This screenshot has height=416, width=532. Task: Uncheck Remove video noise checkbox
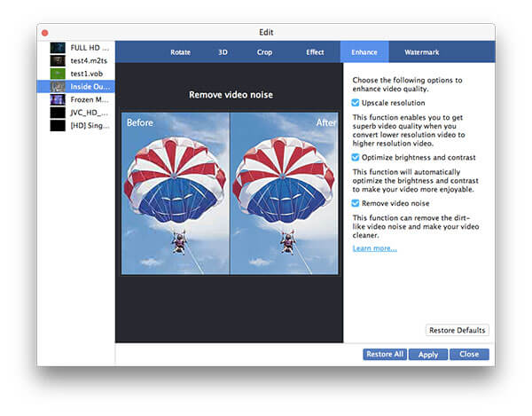coord(356,203)
